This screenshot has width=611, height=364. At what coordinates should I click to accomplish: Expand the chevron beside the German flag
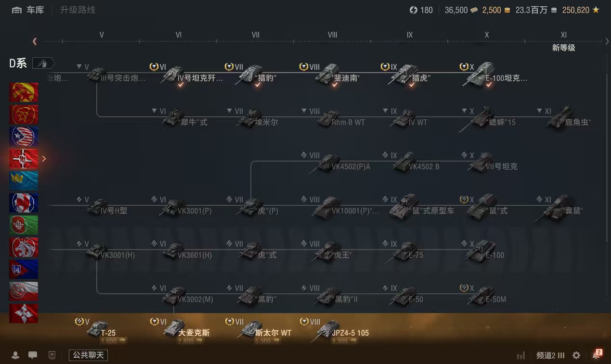point(44,159)
